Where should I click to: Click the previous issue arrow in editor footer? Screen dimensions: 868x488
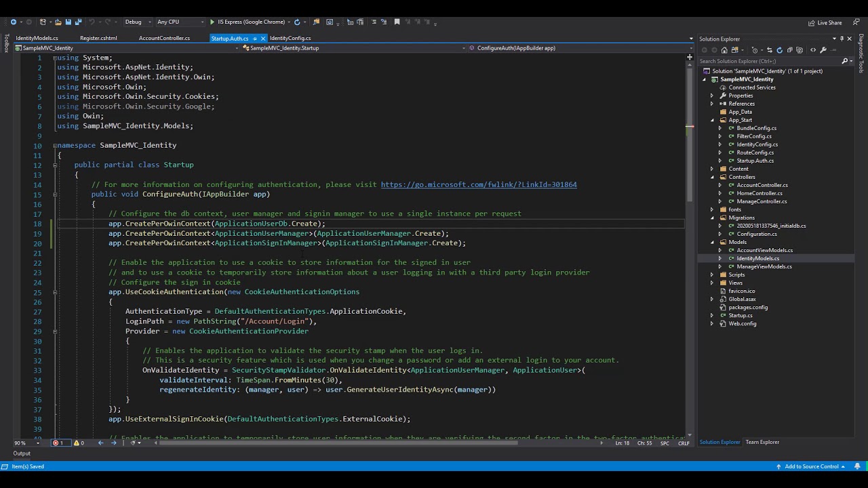point(100,443)
